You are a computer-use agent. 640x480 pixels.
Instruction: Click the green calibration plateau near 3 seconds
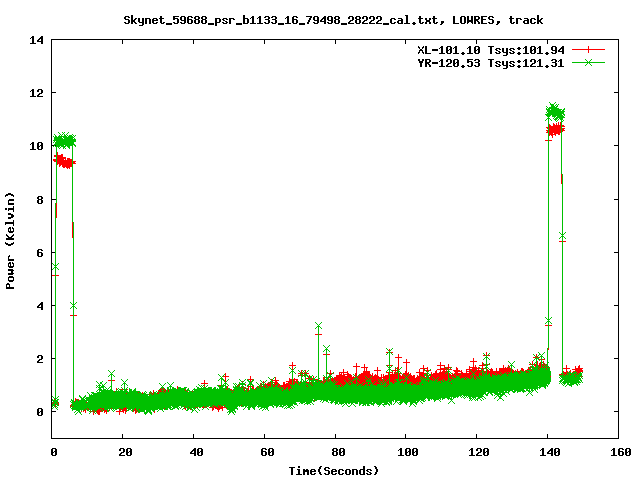coord(64,140)
